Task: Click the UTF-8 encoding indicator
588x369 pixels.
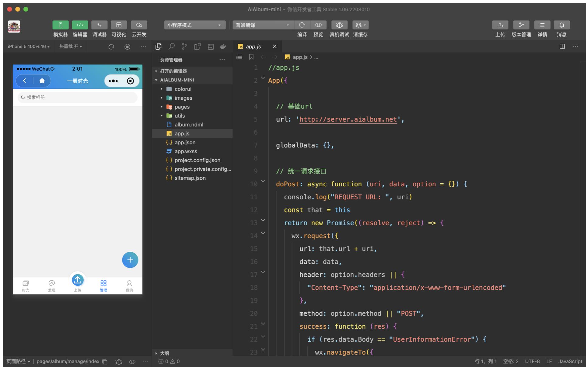Action: click(x=532, y=361)
